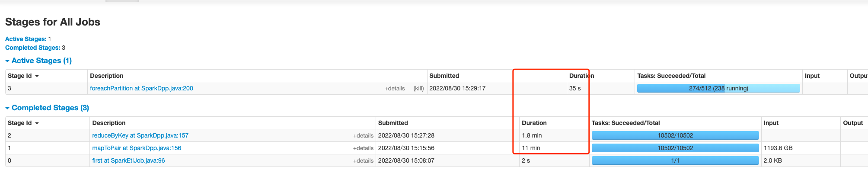Select the 1.8 min duration value
Screen dimensions: 868x189
click(x=532, y=135)
